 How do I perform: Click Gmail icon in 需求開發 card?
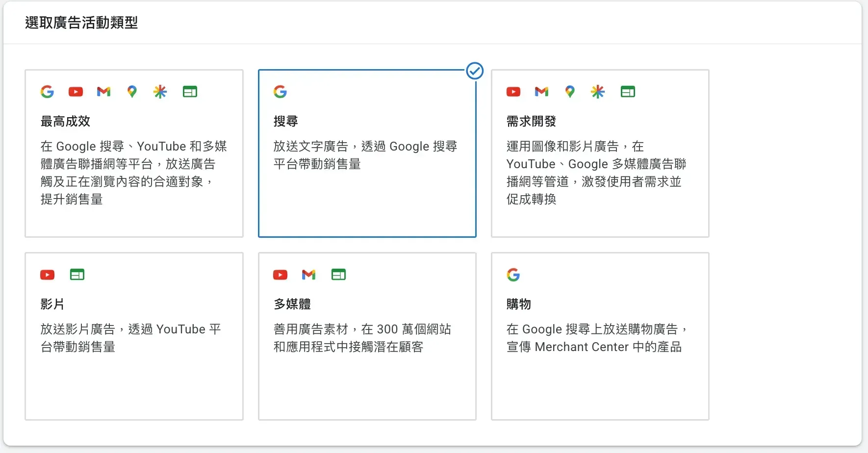coord(541,92)
